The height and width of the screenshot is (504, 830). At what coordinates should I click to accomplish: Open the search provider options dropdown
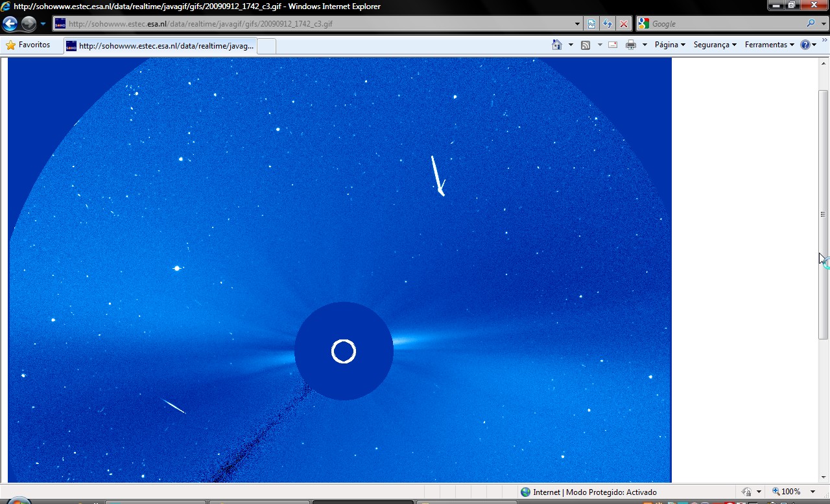coord(823,24)
